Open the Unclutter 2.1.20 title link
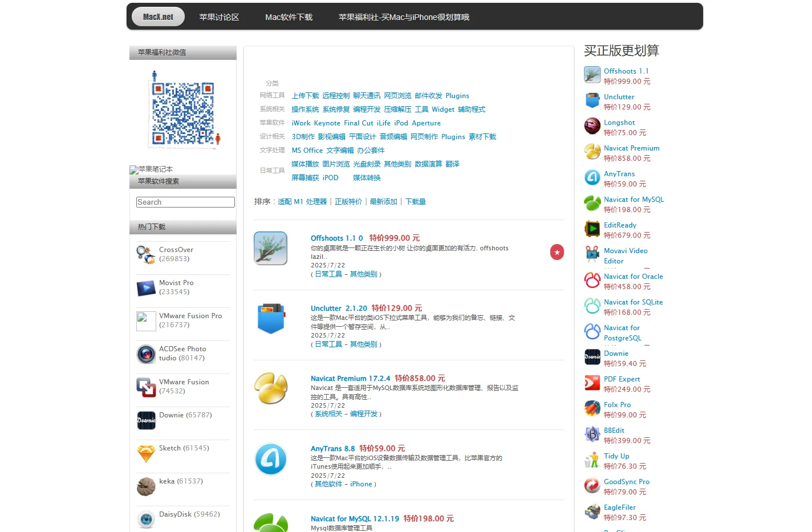Viewport: 812px width, 532px height. [x=339, y=308]
